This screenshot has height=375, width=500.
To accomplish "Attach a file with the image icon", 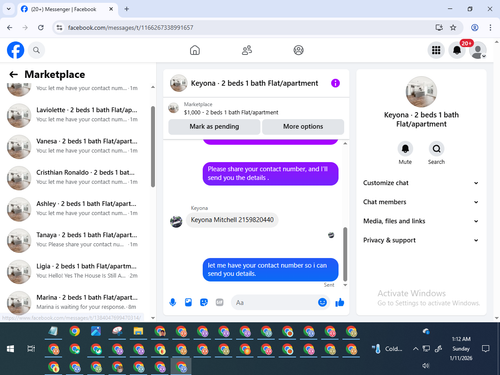I will coord(188,302).
